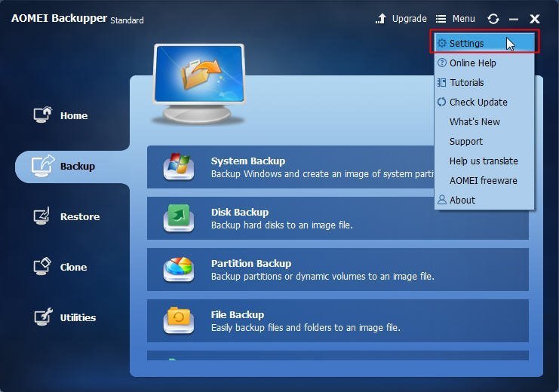Click the Tutorials book icon
Image resolution: width=559 pixels, height=392 pixels.
point(442,82)
